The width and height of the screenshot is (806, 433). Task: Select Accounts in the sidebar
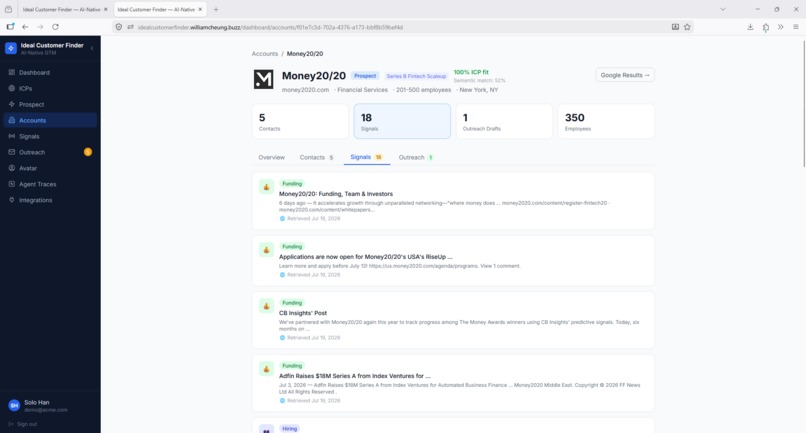[50, 120]
